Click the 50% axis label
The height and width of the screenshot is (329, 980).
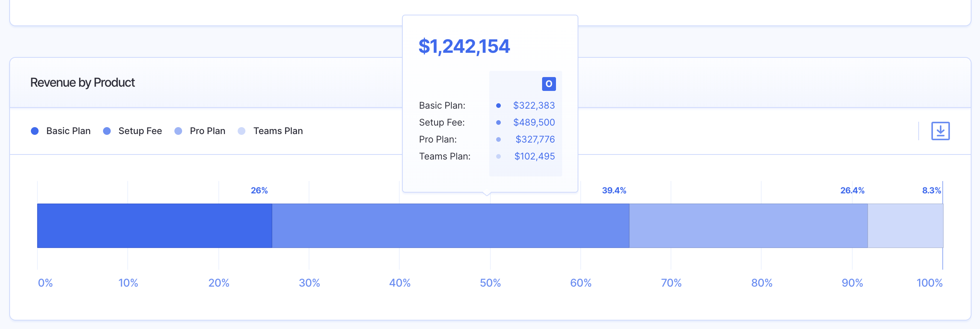490,283
